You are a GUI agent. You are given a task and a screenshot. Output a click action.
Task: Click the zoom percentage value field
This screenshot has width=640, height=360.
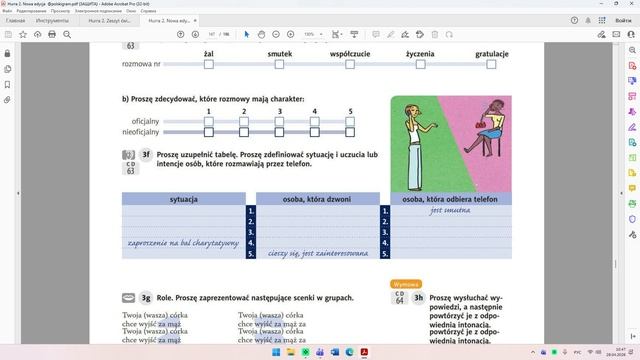[309, 35]
